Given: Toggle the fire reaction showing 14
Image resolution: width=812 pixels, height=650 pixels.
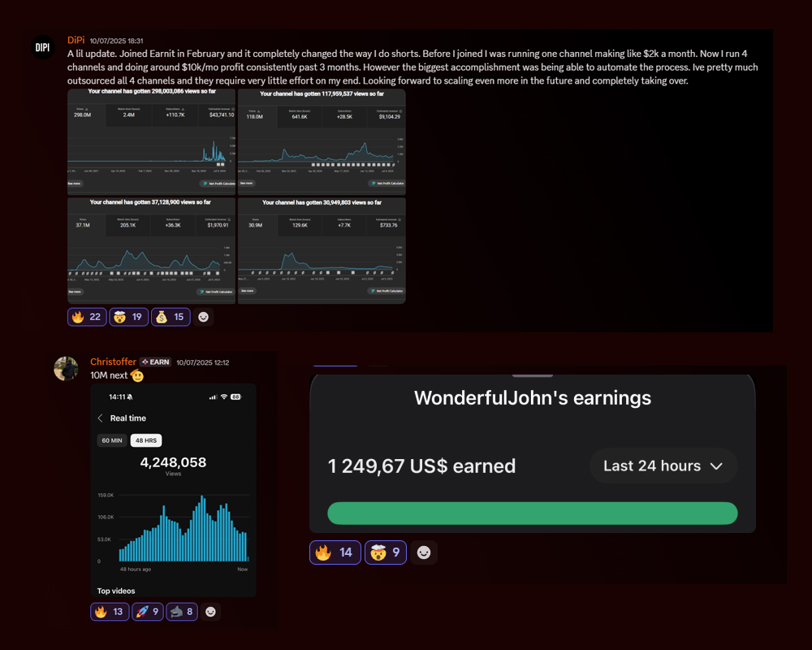Looking at the screenshot, I should [335, 552].
